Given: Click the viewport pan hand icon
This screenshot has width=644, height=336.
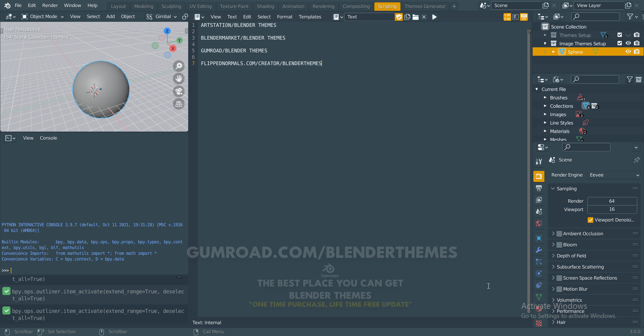Looking at the screenshot, I should point(179,79).
